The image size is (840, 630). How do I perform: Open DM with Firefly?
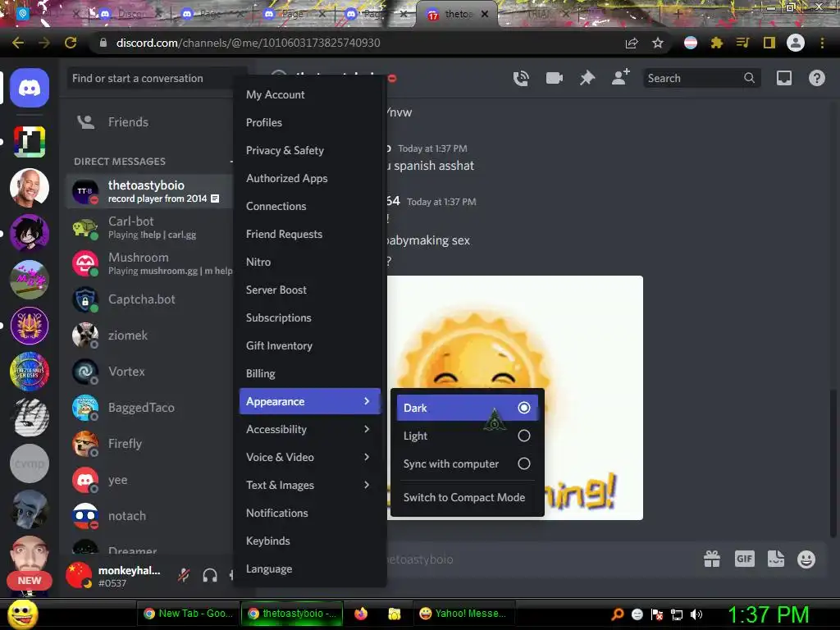[x=149, y=444]
